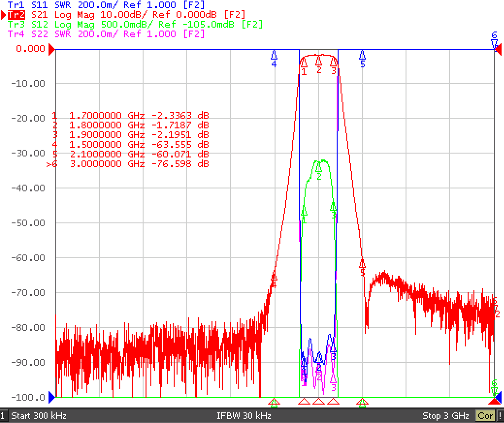Select red marker 1 on S21 passband
Screen dimensions: 504x423
[x=304, y=66]
